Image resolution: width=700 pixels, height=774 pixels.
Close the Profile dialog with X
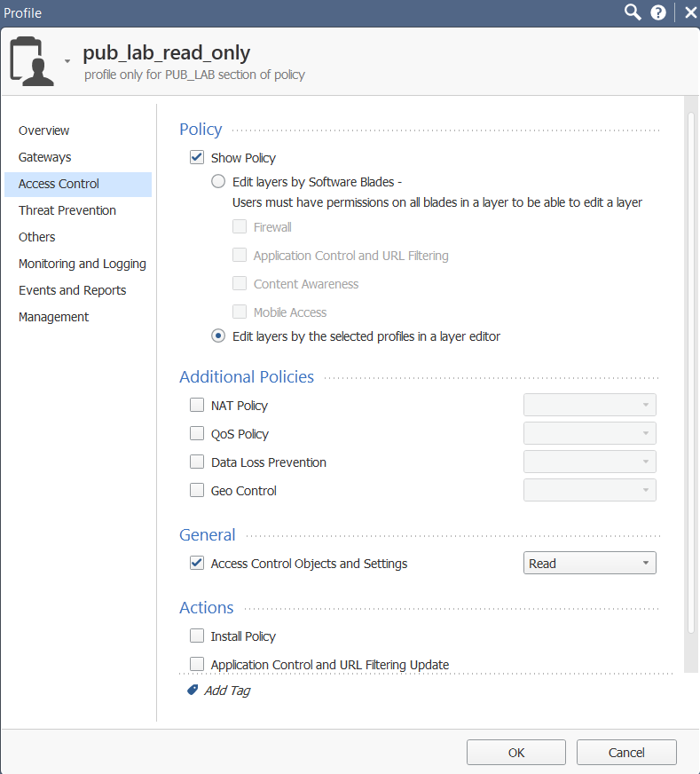pyautogui.click(x=690, y=12)
